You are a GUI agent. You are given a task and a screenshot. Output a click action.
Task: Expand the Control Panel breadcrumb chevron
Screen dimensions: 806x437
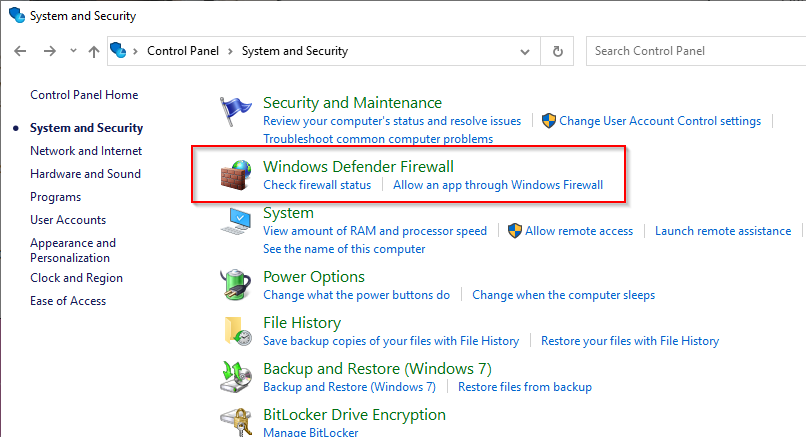[232, 51]
